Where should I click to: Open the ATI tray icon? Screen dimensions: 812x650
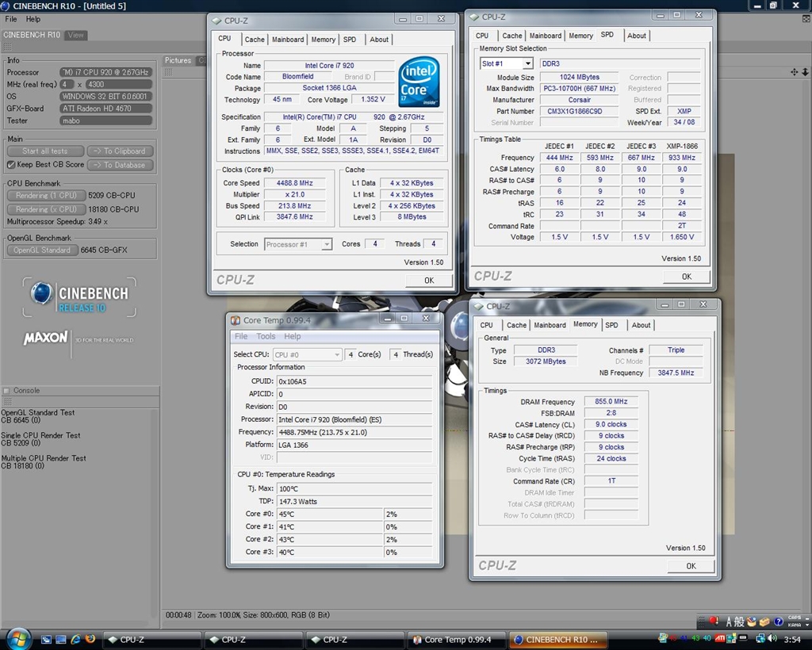click(x=720, y=638)
